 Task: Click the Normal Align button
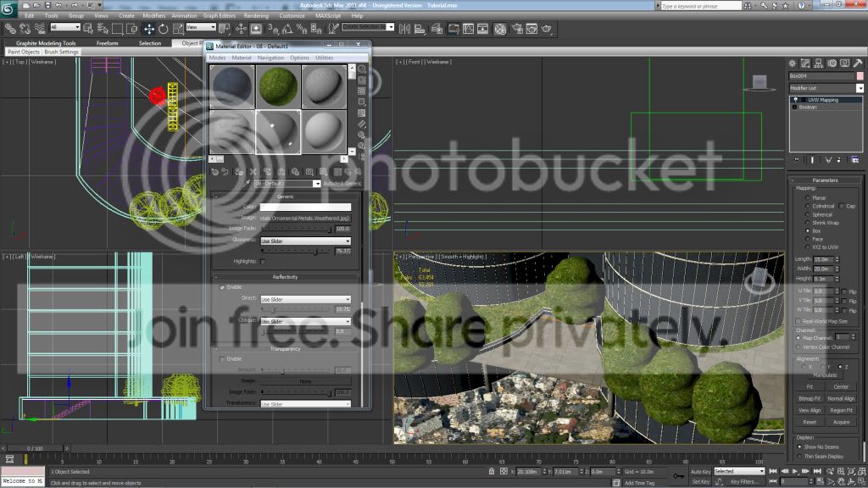[x=841, y=398]
